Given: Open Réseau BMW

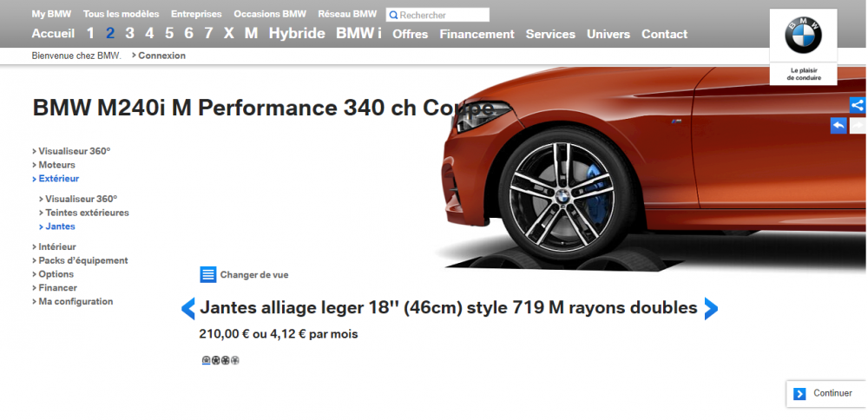Looking at the screenshot, I should (347, 14).
